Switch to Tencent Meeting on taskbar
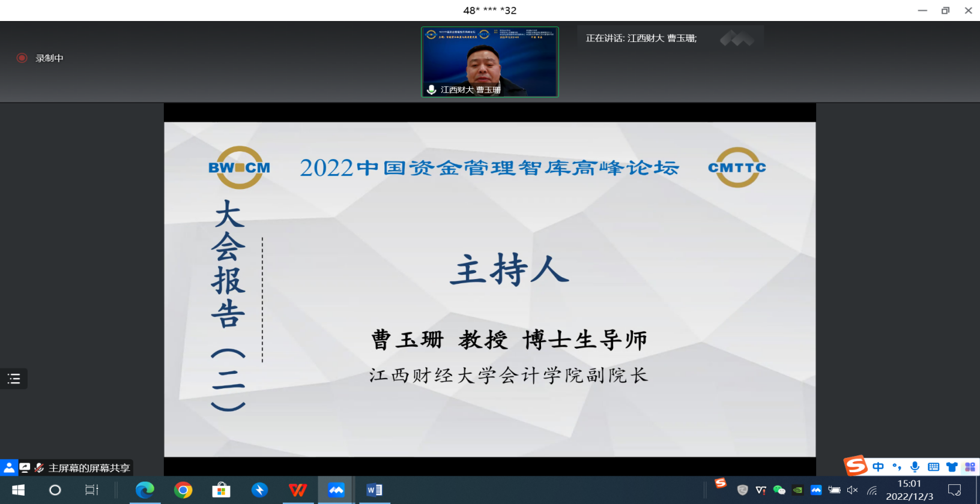 point(336,490)
